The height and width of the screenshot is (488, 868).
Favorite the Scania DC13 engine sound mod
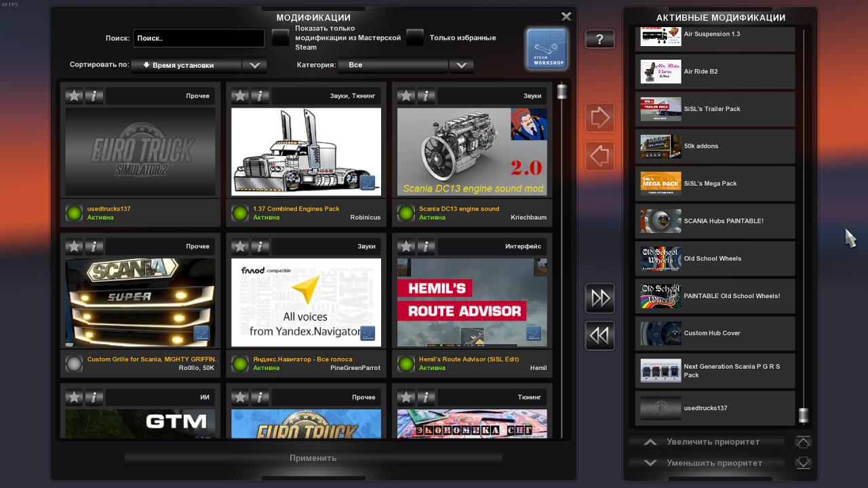pos(406,96)
